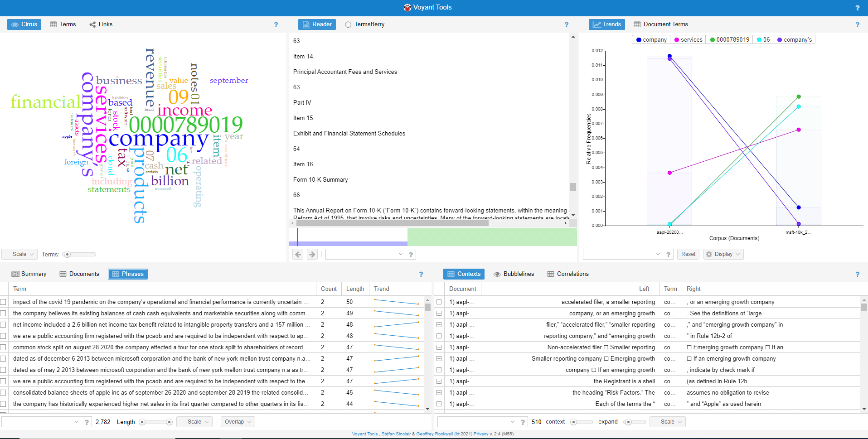Click help icon beside Trends search box

click(668, 255)
